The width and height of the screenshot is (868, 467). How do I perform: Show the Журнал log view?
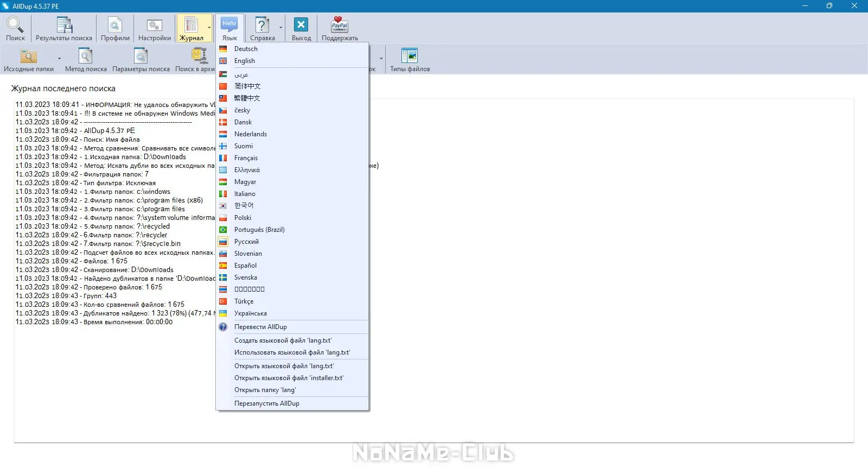[191, 29]
